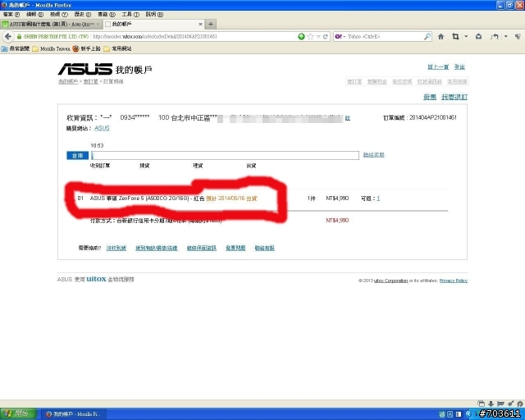Open the 歷史(S) menu
The image size is (525, 420).
click(x=83, y=15)
